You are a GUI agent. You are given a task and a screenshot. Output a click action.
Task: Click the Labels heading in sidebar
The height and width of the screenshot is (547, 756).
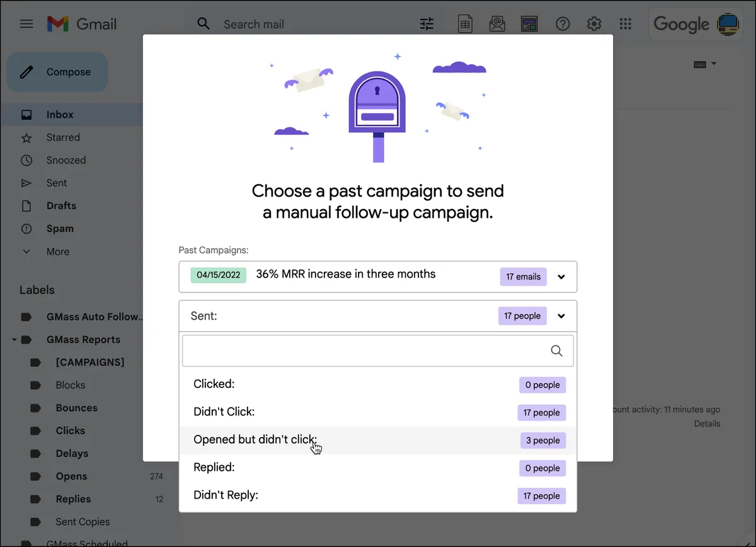point(37,290)
